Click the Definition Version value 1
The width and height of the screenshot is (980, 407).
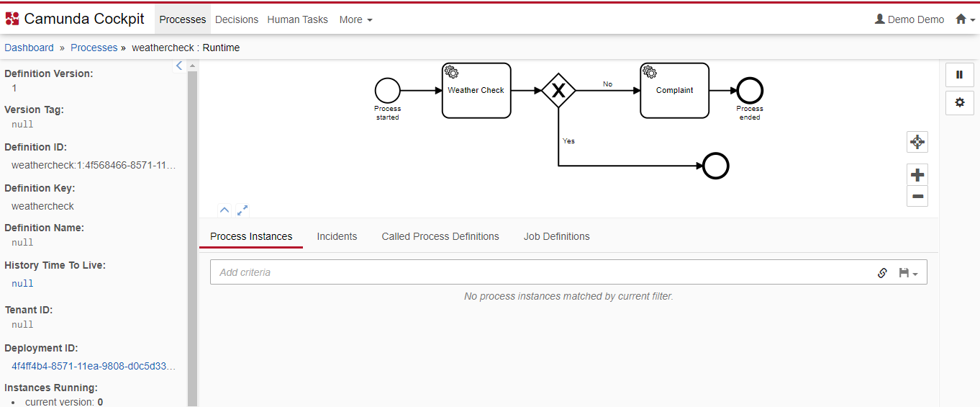[14, 88]
